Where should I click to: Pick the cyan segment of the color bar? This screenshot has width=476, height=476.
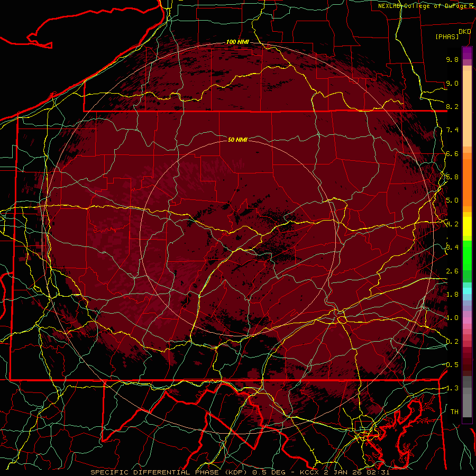[x=467, y=291]
